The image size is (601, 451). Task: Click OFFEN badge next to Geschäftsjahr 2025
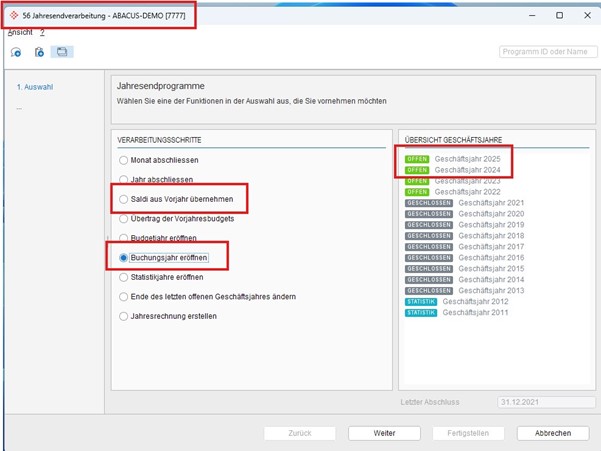[417, 159]
